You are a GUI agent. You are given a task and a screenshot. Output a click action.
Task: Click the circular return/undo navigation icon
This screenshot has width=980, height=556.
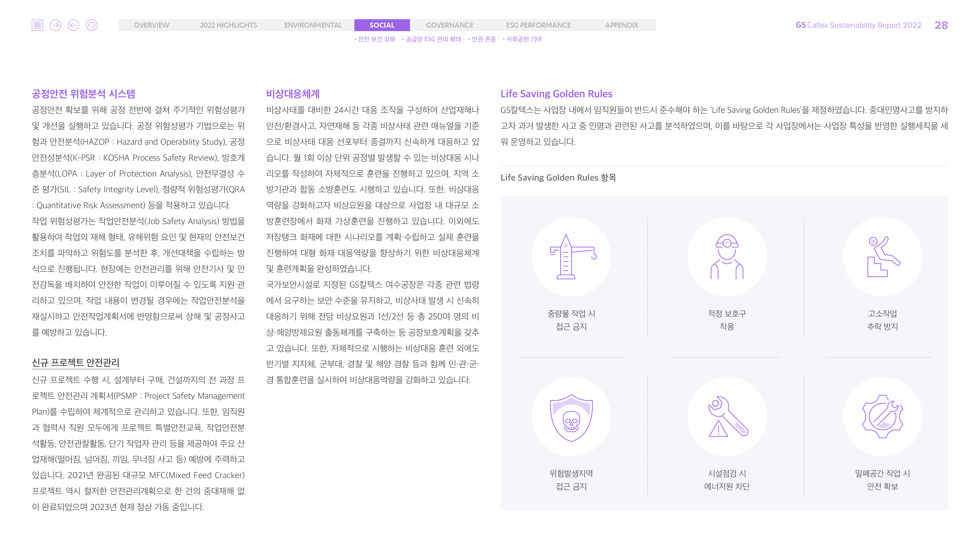(x=92, y=25)
